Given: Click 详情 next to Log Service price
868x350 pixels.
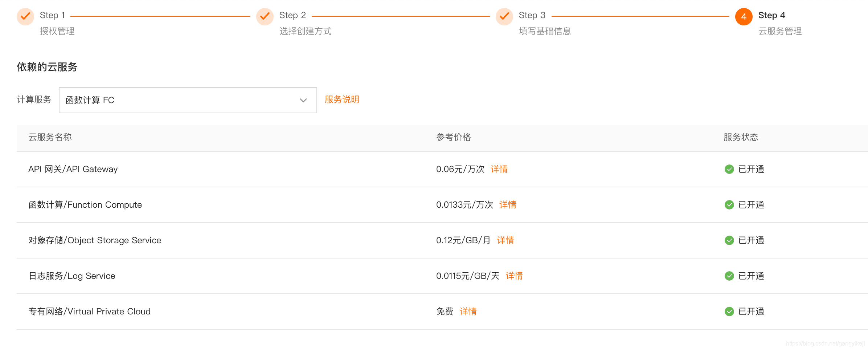Looking at the screenshot, I should (514, 276).
